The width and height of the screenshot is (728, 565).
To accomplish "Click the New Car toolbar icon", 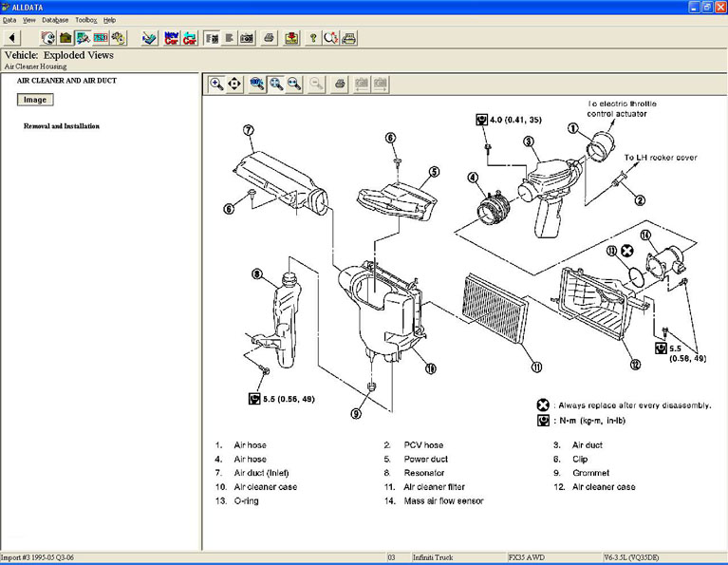I will coord(171,38).
